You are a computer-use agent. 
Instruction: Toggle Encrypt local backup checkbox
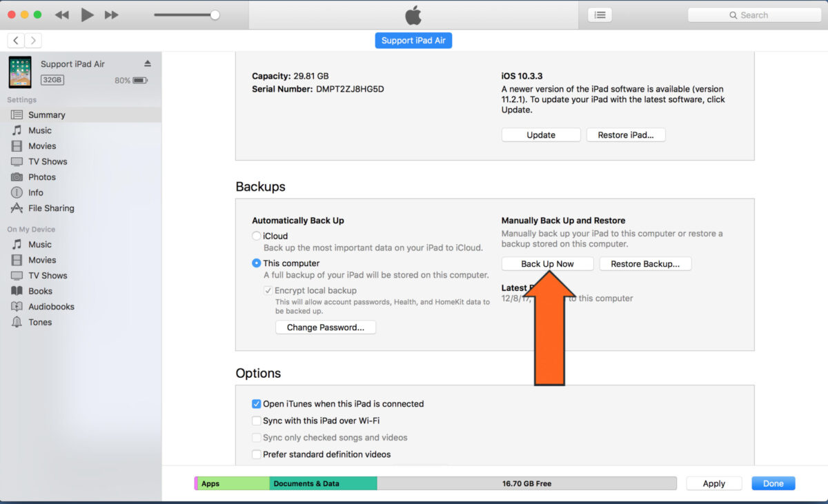click(x=268, y=290)
